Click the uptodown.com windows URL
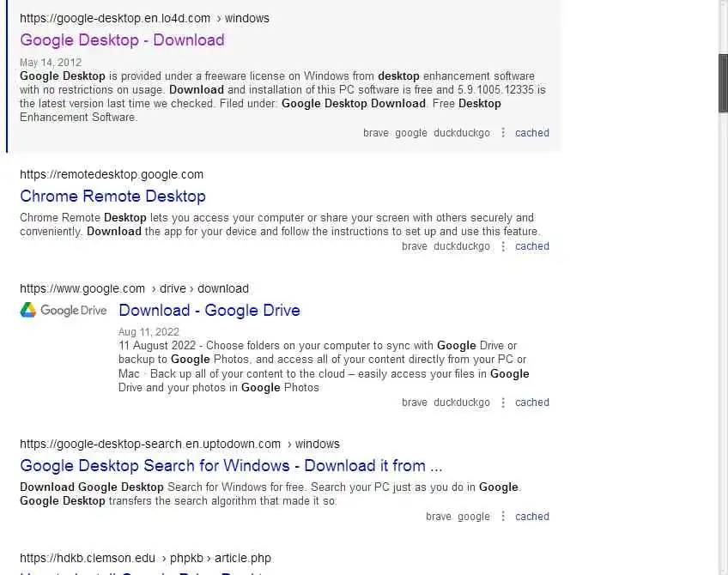 coord(179,445)
